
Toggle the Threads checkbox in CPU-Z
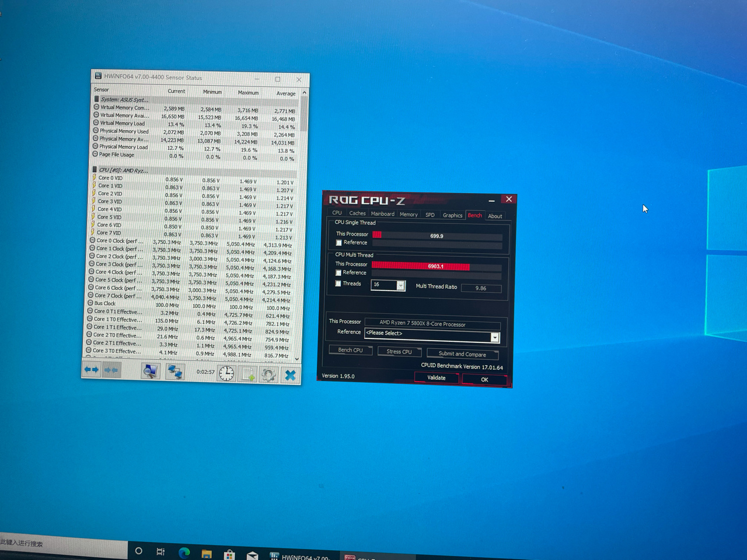[x=338, y=283]
